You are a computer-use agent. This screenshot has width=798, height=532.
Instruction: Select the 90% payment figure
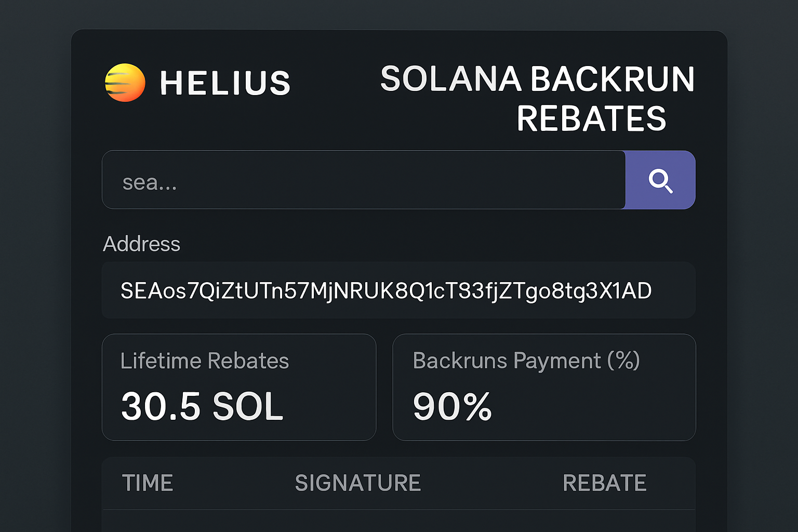[453, 407]
